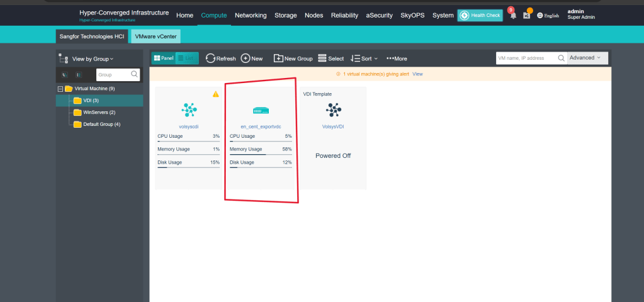Open the View by Group dropdown
The image size is (644, 302).
pyautogui.click(x=93, y=59)
